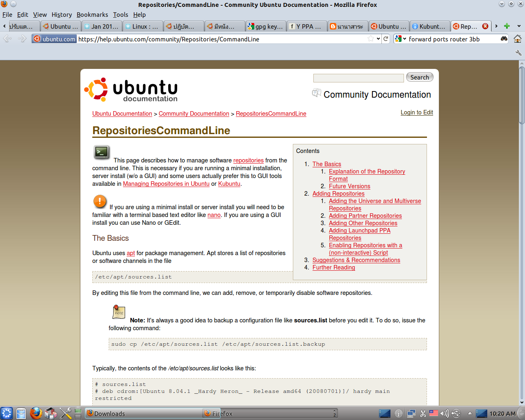Open system settings tools icon in panel

tap(66, 413)
